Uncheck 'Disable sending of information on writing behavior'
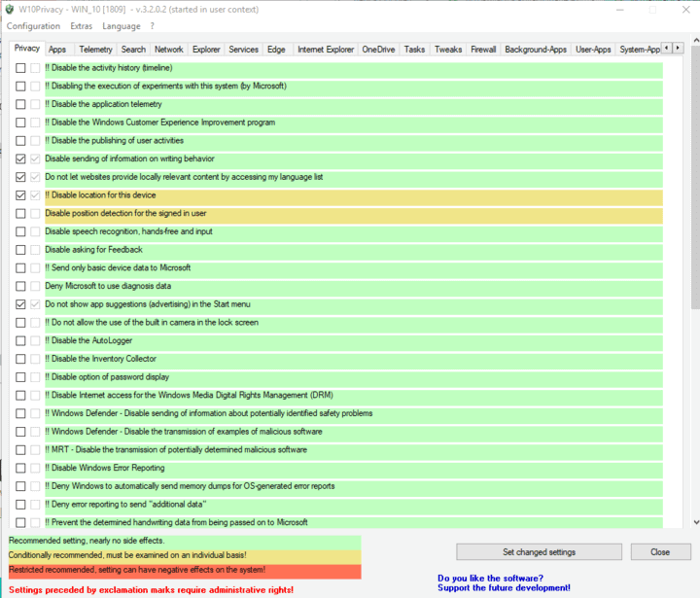Image resolution: width=700 pixels, height=598 pixels. click(20, 158)
